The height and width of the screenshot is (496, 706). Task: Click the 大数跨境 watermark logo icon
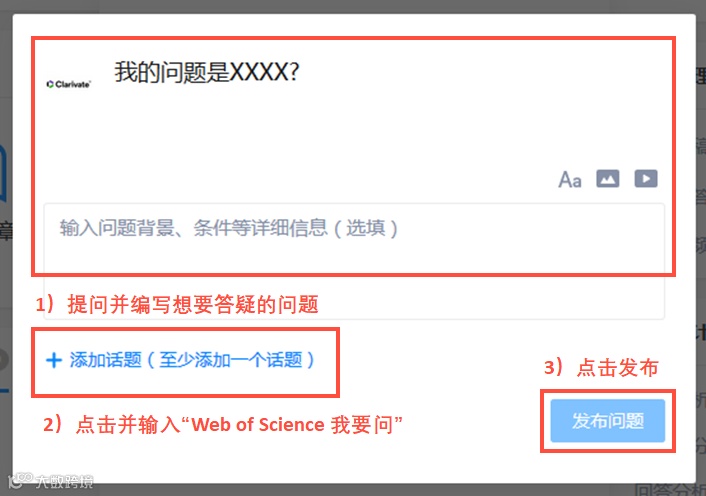(20, 480)
